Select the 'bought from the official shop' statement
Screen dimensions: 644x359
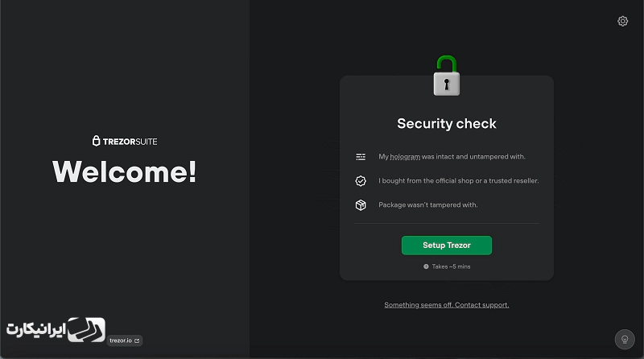coord(458,181)
